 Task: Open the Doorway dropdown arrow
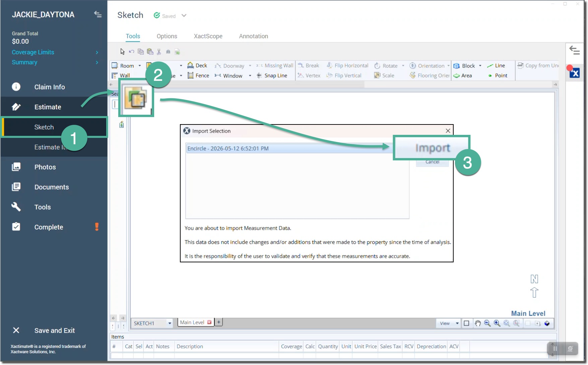click(250, 65)
